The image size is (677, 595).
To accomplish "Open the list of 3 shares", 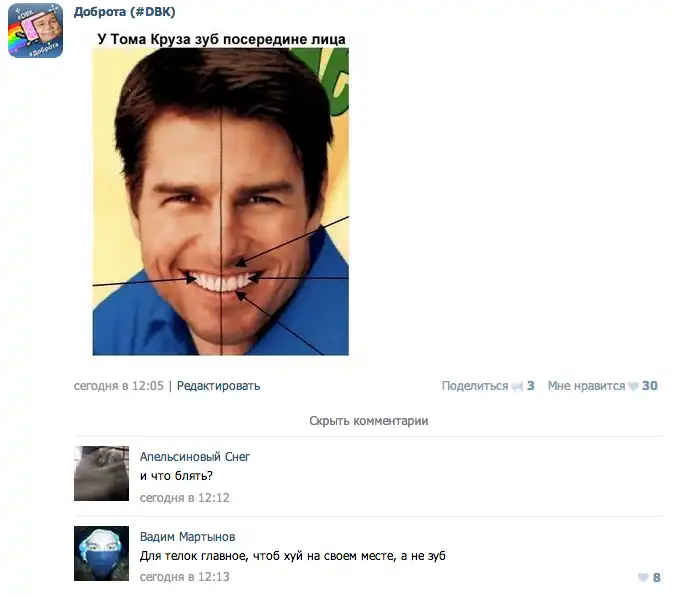I will (531, 386).
